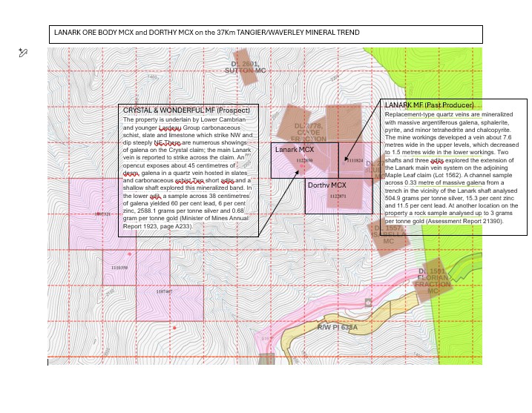Click claim number 1122850 on the map
Screen dimensions: 532x413
304,160
